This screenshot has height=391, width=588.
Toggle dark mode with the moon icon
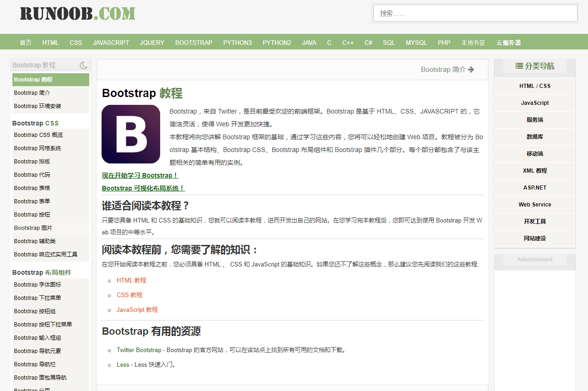click(83, 65)
